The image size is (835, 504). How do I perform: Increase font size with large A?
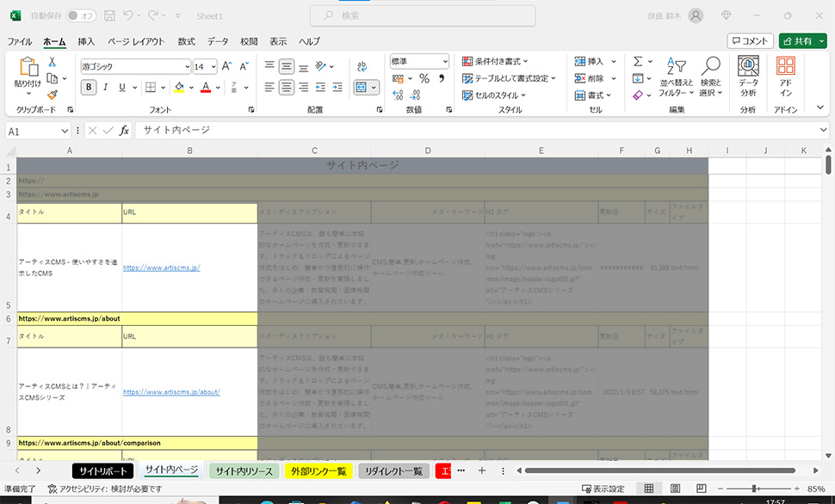226,66
